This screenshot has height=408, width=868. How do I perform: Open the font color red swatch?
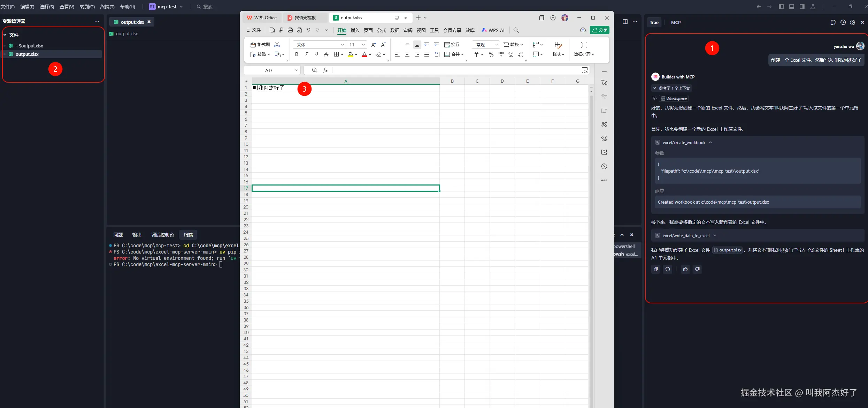(x=364, y=54)
